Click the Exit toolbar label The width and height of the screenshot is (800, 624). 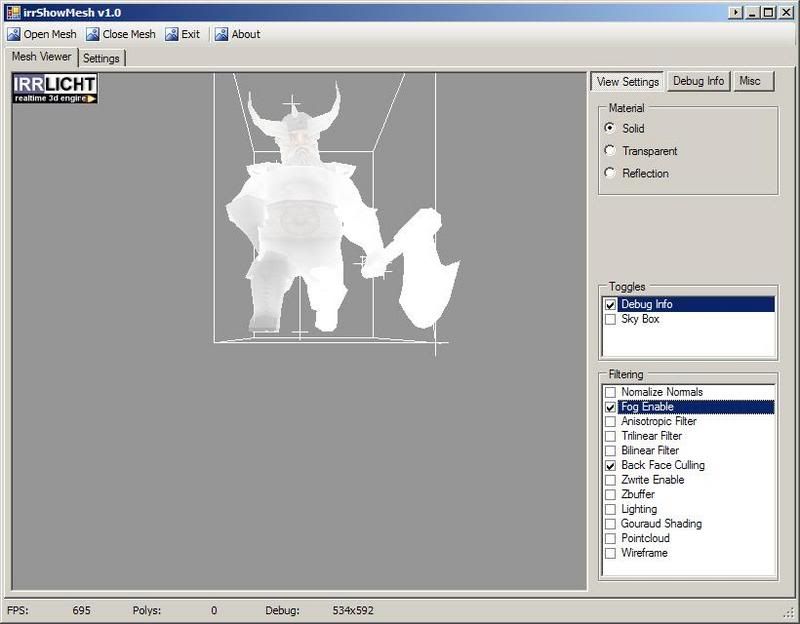tap(190, 34)
